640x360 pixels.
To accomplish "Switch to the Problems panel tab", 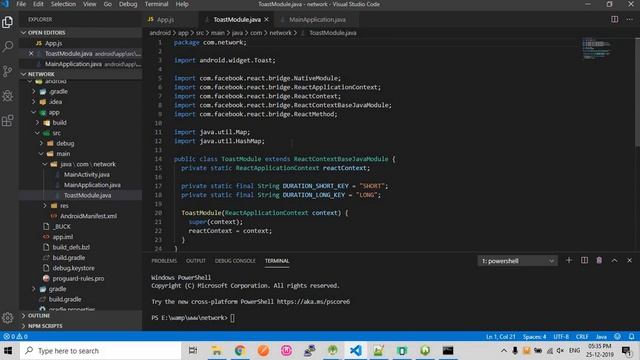I will [164, 261].
